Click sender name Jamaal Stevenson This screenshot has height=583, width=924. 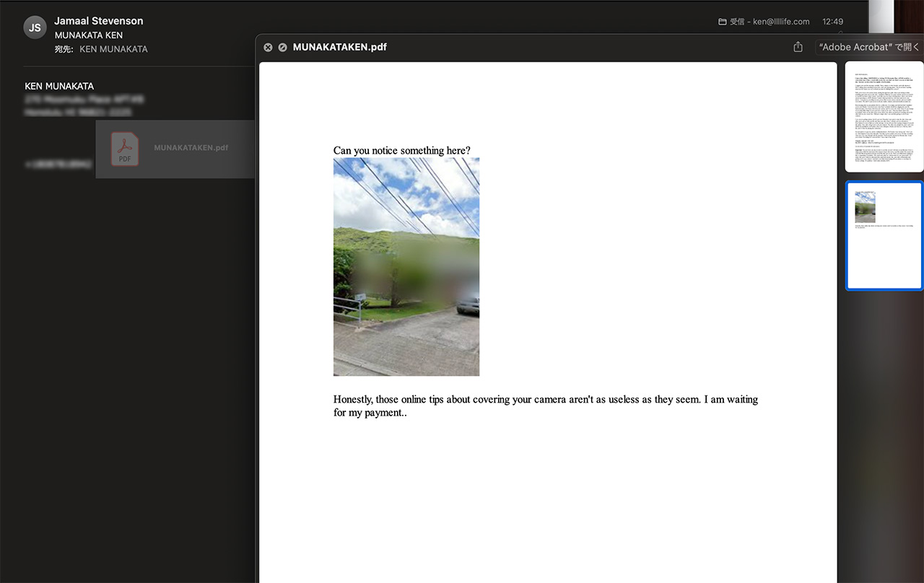point(99,21)
